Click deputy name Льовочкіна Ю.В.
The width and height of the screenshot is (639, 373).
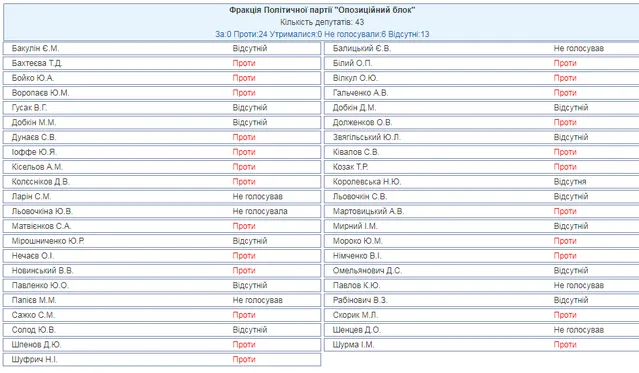[x=42, y=211]
